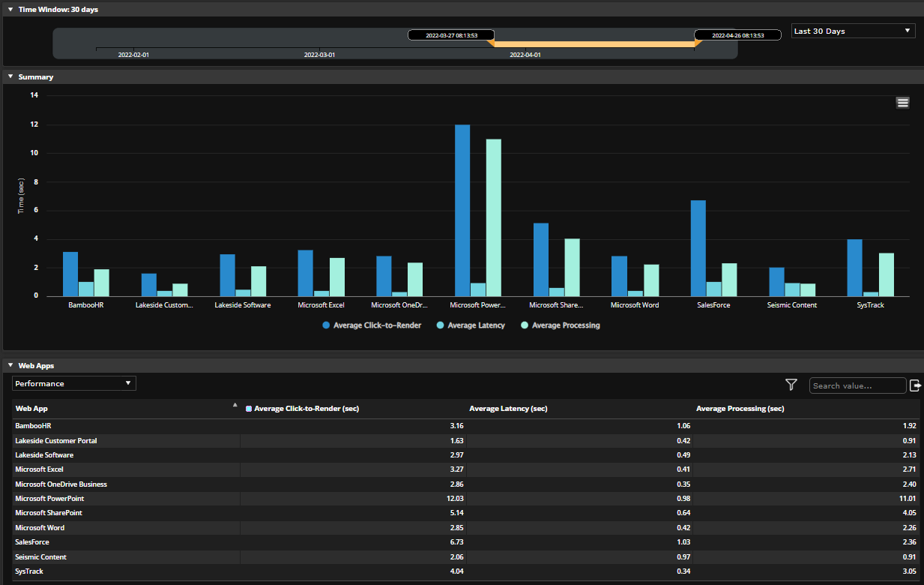This screenshot has height=585, width=924.
Task: Click the Seismic Content chart axis label
Action: pyautogui.click(x=792, y=305)
